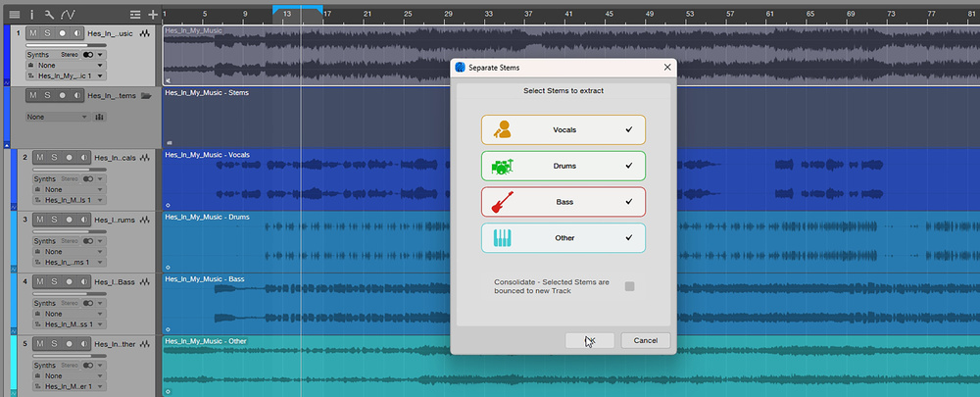Enable Consolidate stems checkbox

(x=629, y=286)
